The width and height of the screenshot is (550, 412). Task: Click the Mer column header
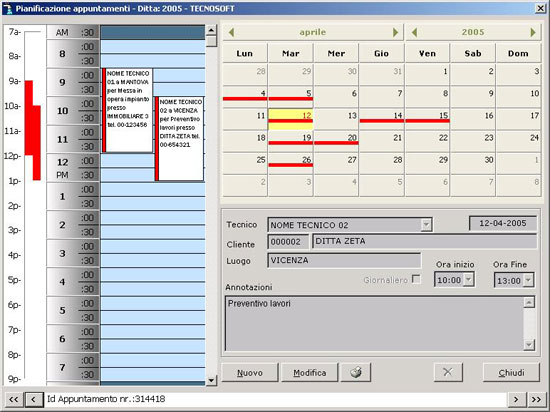(x=336, y=53)
